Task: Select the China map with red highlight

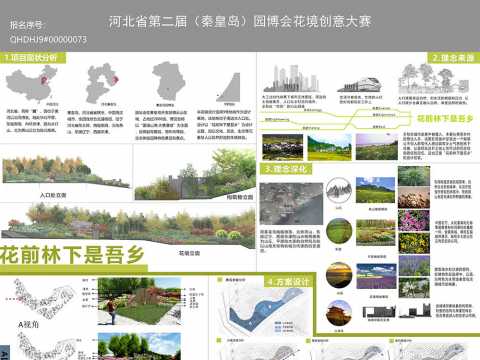Action: tap(32, 84)
